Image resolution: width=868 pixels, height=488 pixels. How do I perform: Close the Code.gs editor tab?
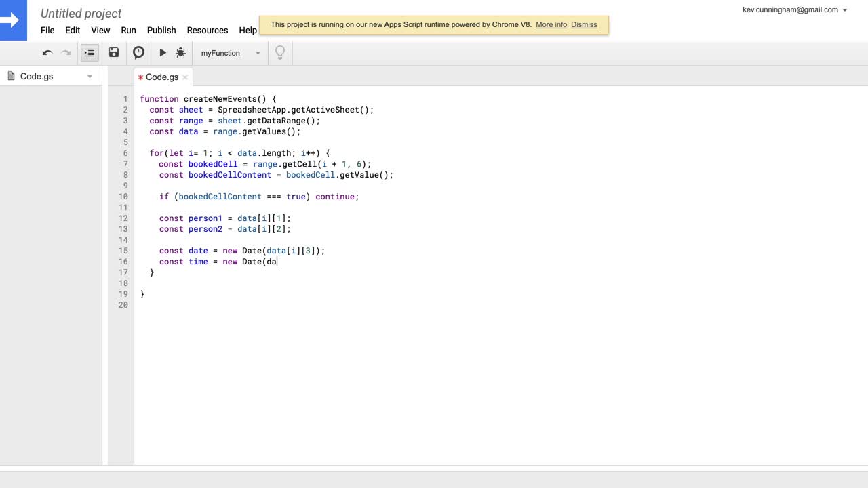[185, 77]
